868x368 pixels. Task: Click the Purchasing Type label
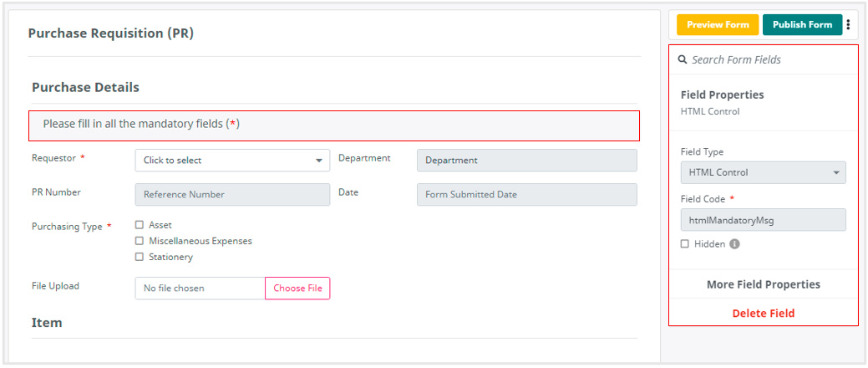tap(67, 227)
